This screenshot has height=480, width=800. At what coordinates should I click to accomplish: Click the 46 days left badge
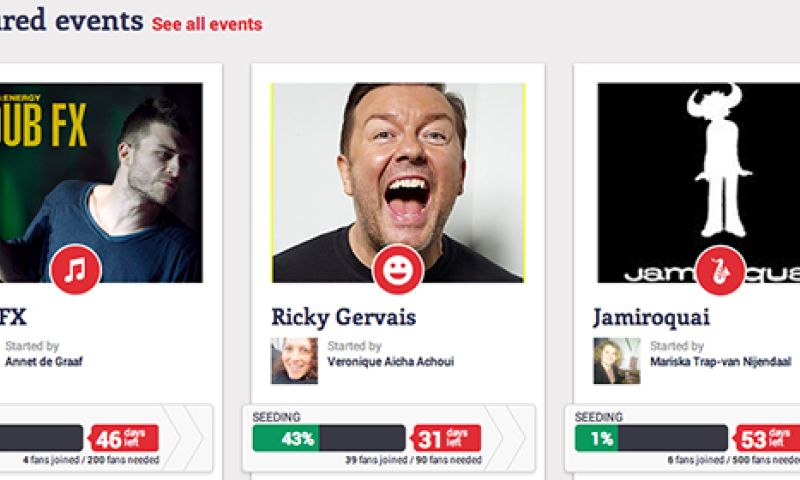pyautogui.click(x=122, y=438)
